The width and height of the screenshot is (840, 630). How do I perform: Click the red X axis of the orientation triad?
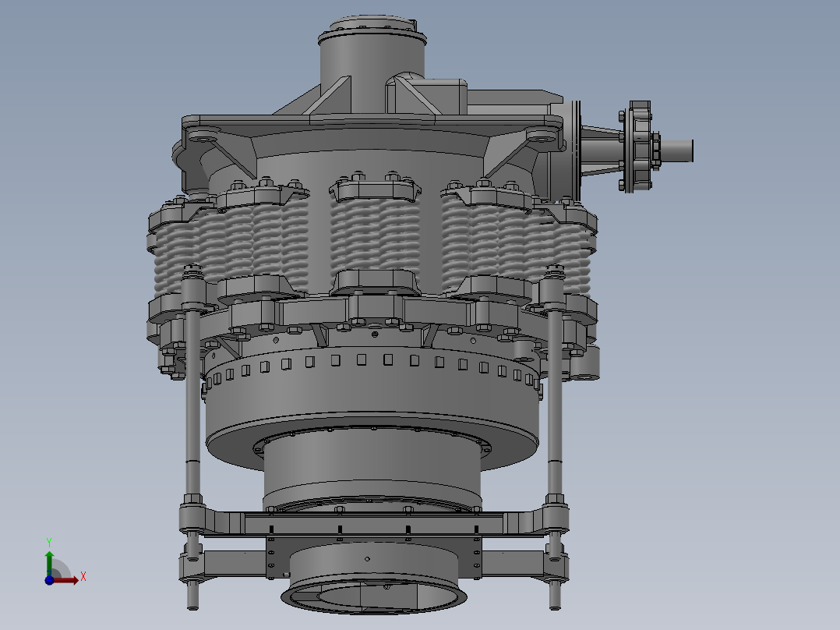point(65,580)
